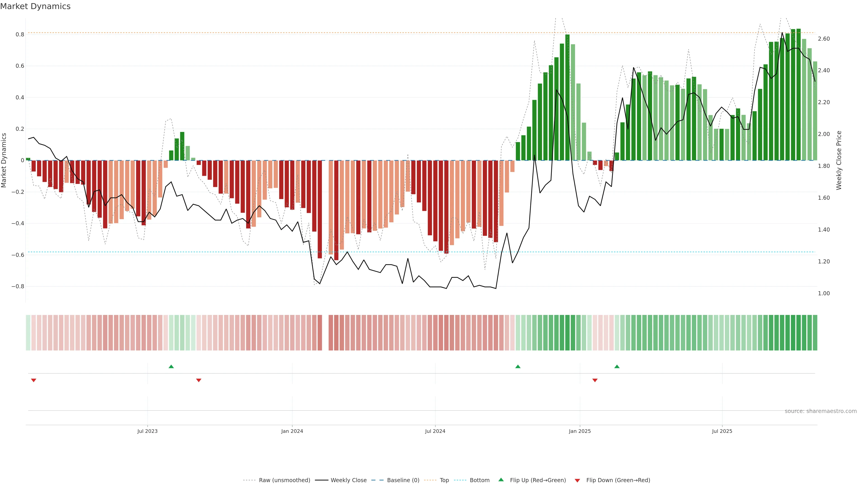The image size is (868, 488).
Task: Click the red Flip Down legend triangle
Action: [577, 481]
